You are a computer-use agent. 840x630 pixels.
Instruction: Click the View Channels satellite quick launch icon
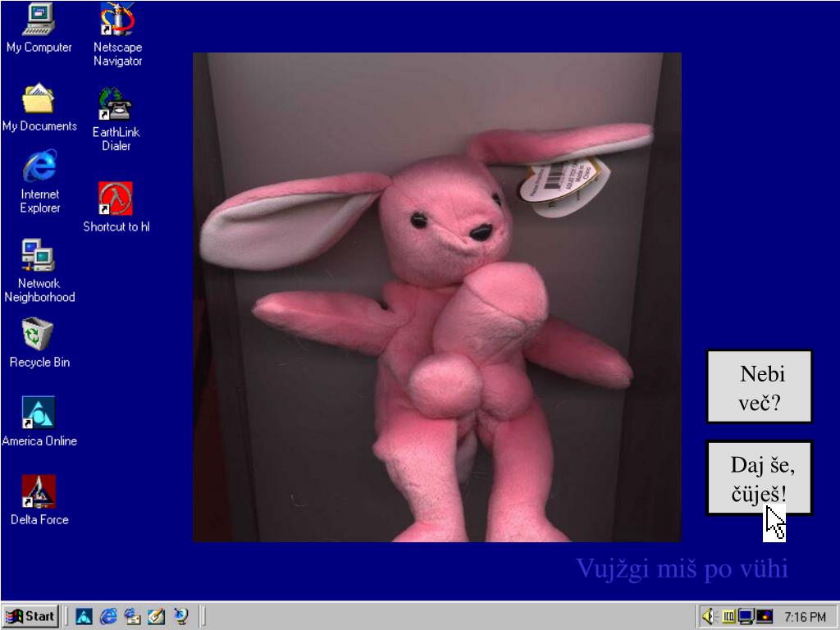[x=181, y=617]
